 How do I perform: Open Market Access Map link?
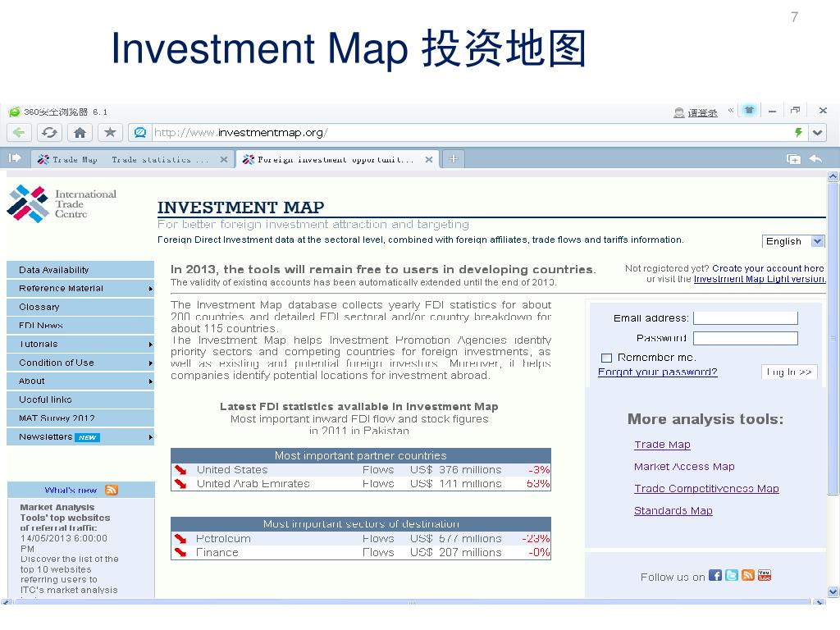[684, 467]
